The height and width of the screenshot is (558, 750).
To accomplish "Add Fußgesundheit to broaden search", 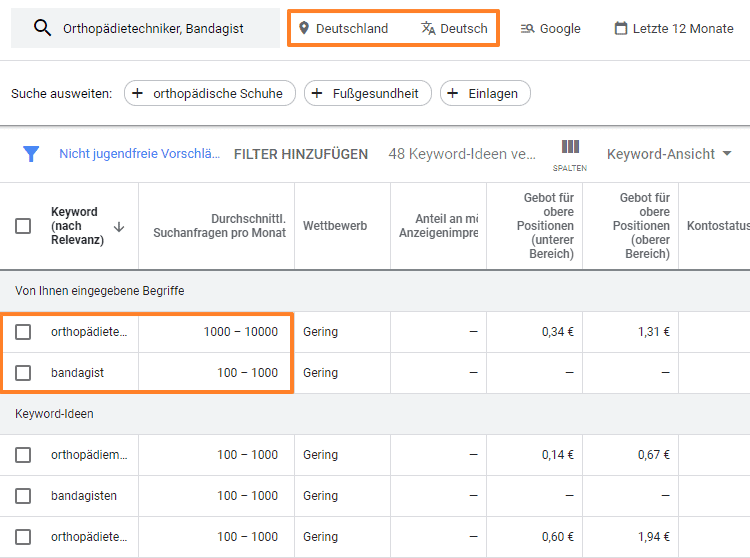I will [x=368, y=93].
